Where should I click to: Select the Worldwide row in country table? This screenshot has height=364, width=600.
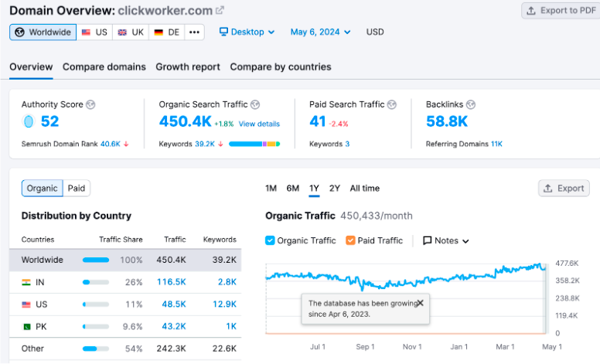125,260
